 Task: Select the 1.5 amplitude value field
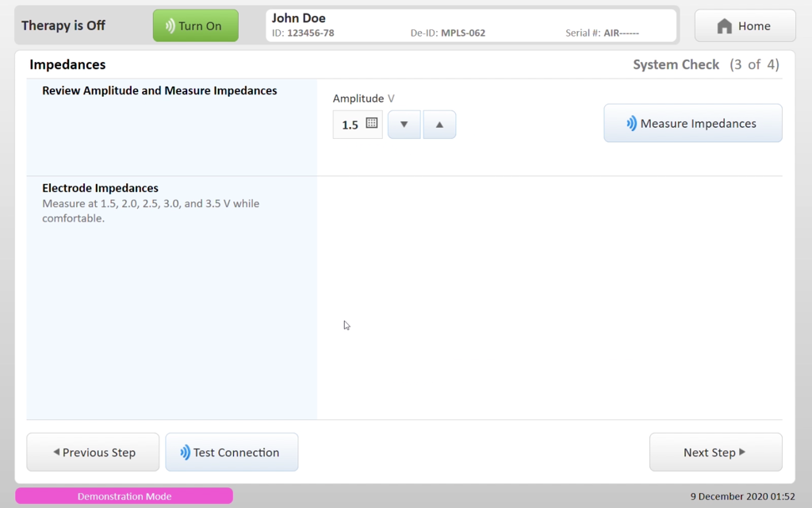click(350, 125)
